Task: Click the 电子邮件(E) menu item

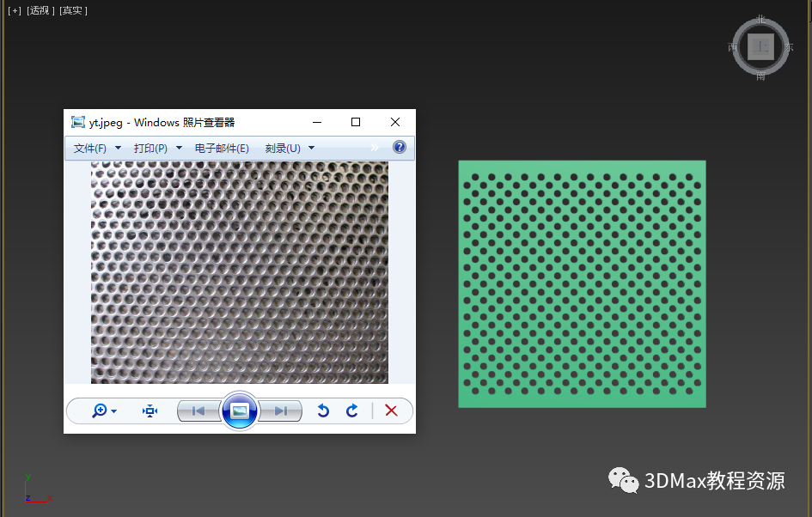Action: pyautogui.click(x=222, y=149)
